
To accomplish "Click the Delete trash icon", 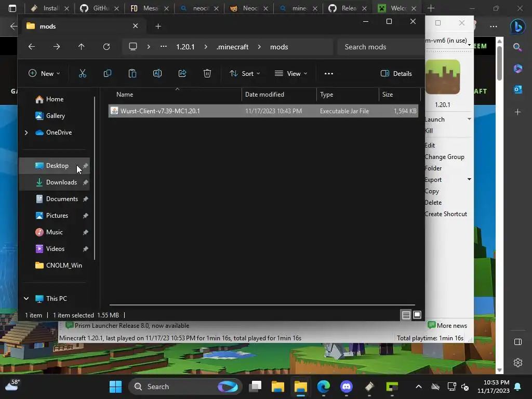I will (207, 73).
